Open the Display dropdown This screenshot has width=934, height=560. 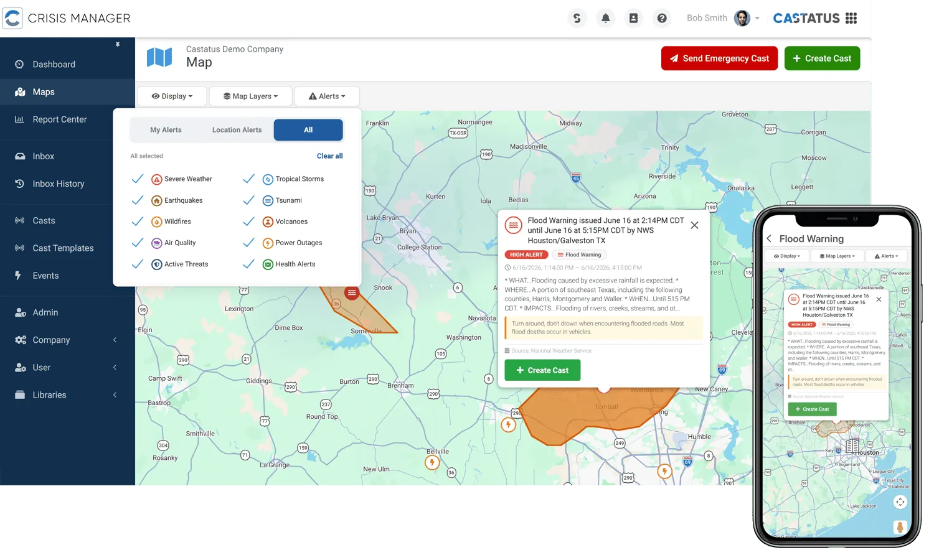pyautogui.click(x=172, y=96)
